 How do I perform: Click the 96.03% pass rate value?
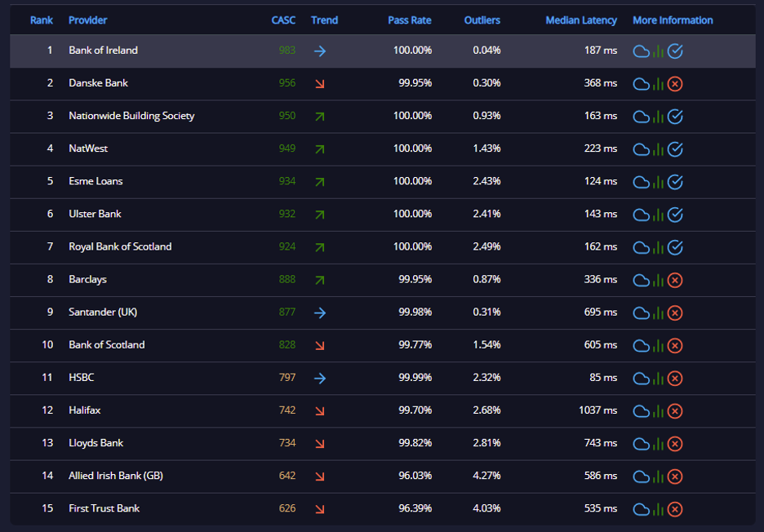pos(415,476)
